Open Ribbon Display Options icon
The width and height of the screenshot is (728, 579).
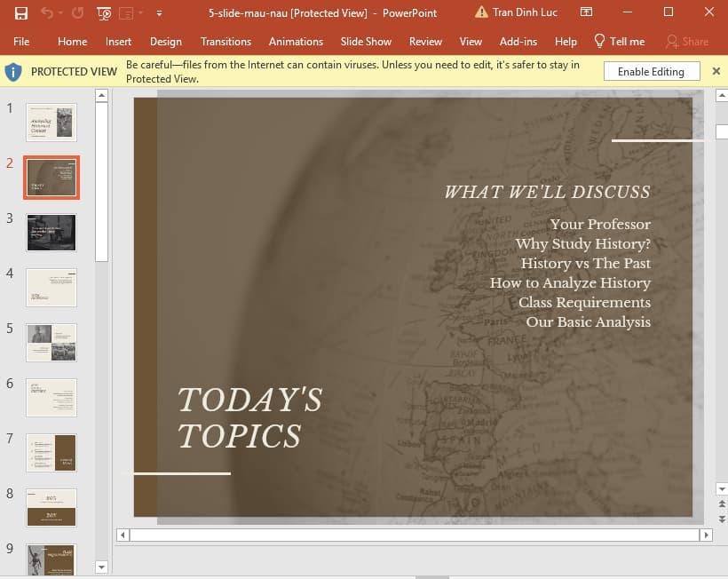click(x=586, y=13)
